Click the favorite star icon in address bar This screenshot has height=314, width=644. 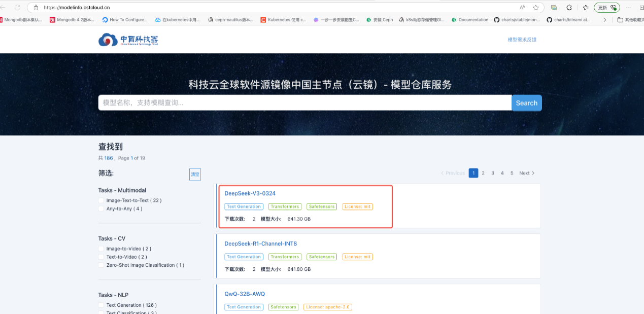(535, 8)
